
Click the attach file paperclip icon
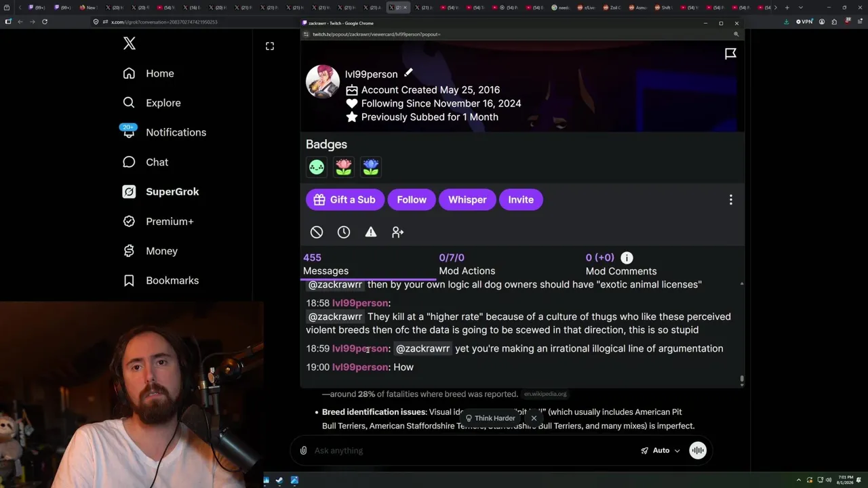[x=303, y=451]
